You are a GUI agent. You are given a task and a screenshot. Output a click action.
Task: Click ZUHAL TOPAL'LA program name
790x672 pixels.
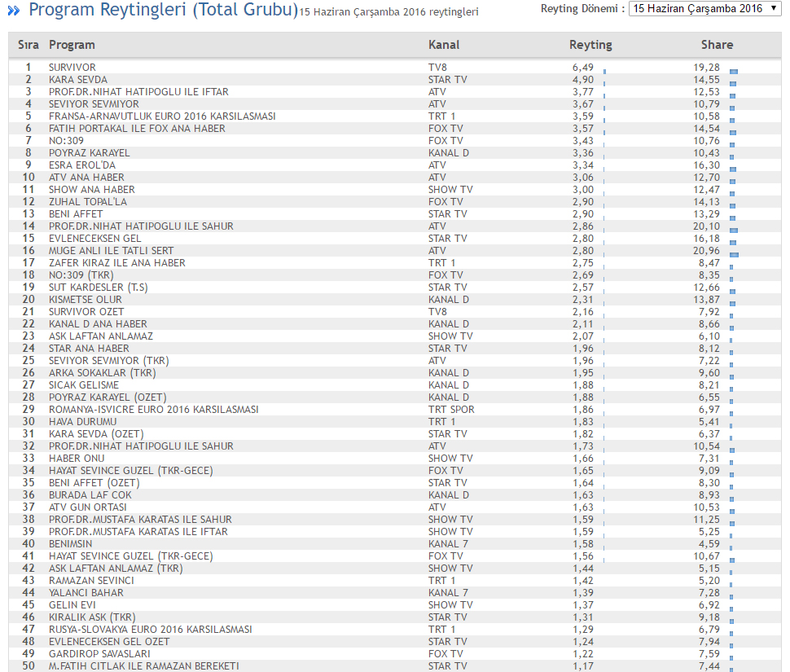[88, 202]
